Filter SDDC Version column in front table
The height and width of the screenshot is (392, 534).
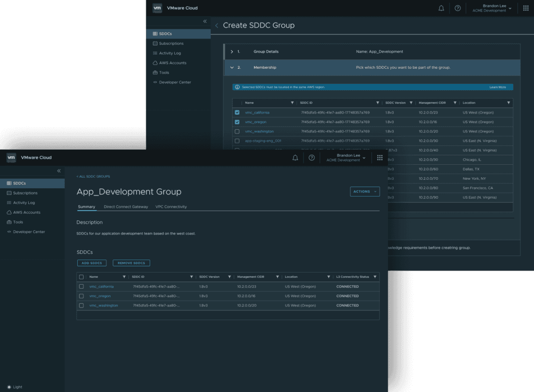(229, 277)
